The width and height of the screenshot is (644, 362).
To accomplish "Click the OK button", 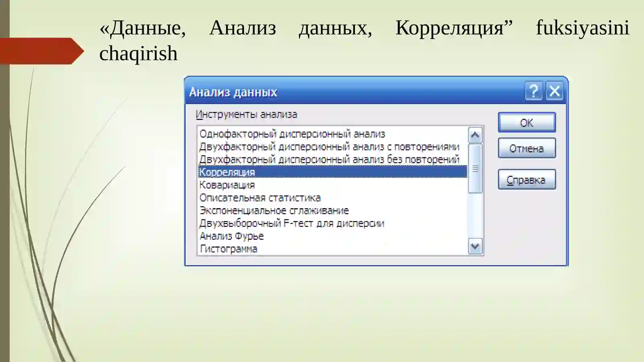I will pos(526,122).
